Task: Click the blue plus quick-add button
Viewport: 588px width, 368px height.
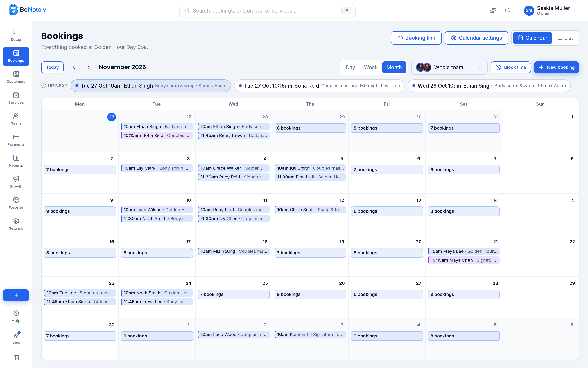Action: 16,295
